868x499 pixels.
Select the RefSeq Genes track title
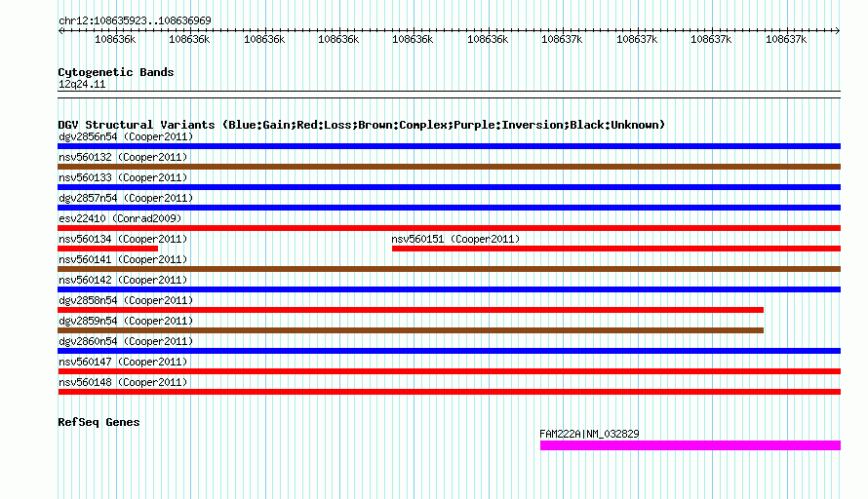(x=99, y=422)
